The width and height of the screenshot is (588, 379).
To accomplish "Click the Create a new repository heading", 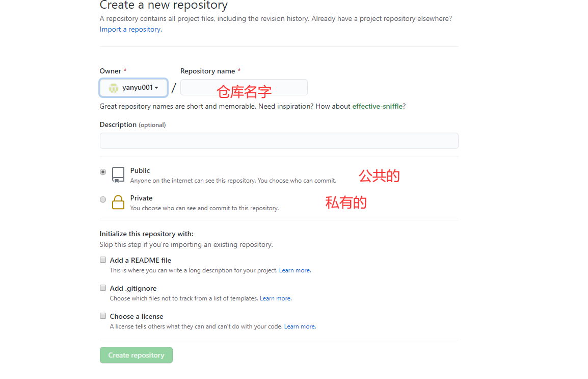I will click(x=164, y=5).
